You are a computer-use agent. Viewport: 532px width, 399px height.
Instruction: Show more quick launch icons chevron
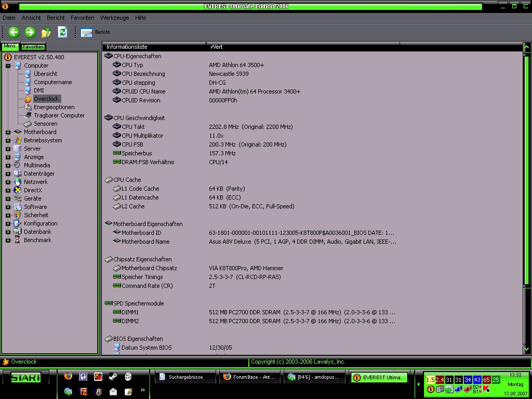[x=142, y=390]
